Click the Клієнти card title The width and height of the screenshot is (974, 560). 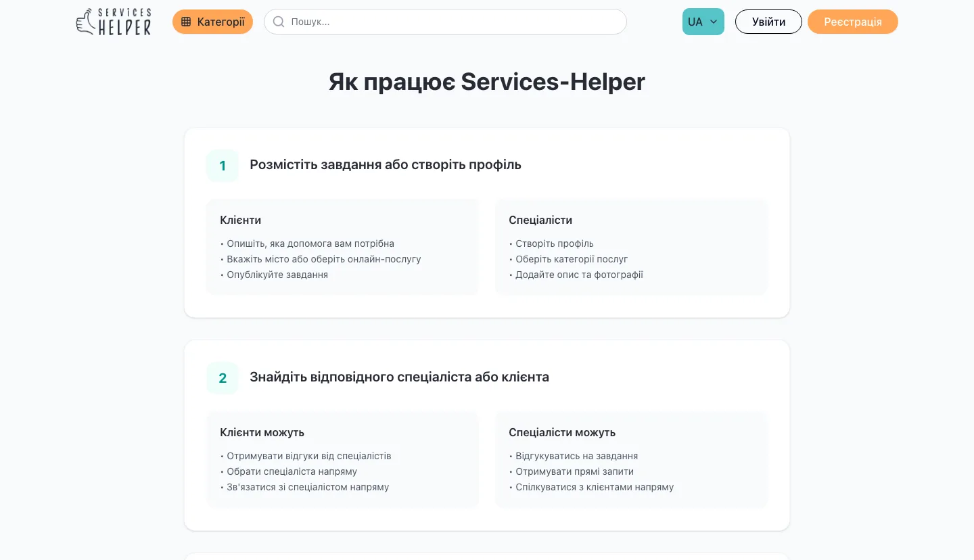click(240, 220)
